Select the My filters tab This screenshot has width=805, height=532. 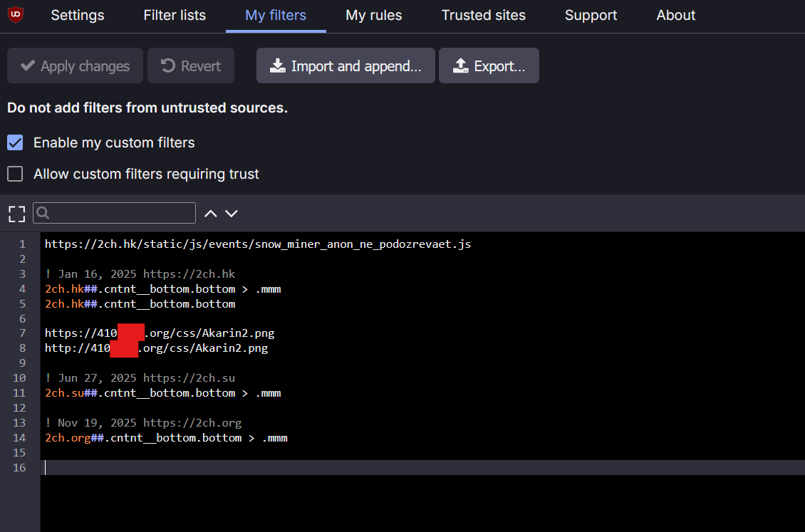click(276, 16)
